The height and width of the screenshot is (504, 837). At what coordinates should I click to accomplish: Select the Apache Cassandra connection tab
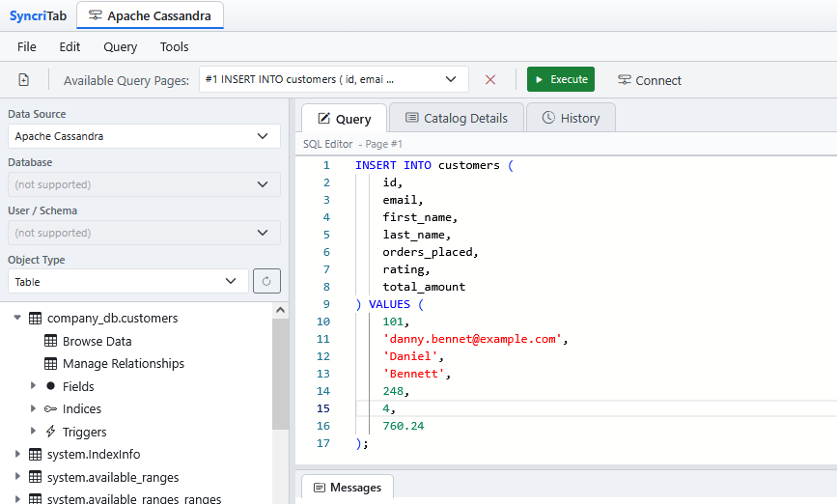coord(150,15)
